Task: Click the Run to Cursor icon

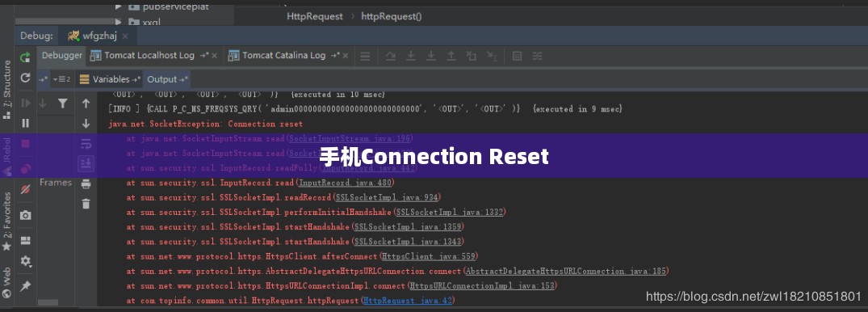Action: tap(492, 56)
